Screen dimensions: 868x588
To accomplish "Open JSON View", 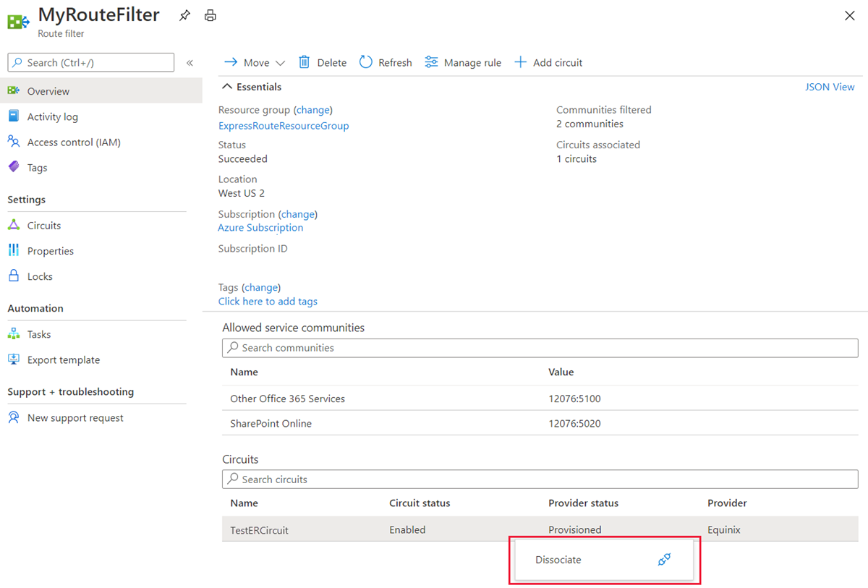I will (830, 87).
